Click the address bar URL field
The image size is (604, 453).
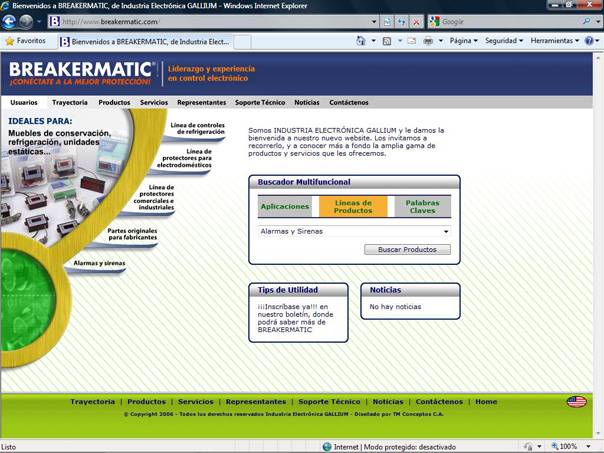point(220,21)
